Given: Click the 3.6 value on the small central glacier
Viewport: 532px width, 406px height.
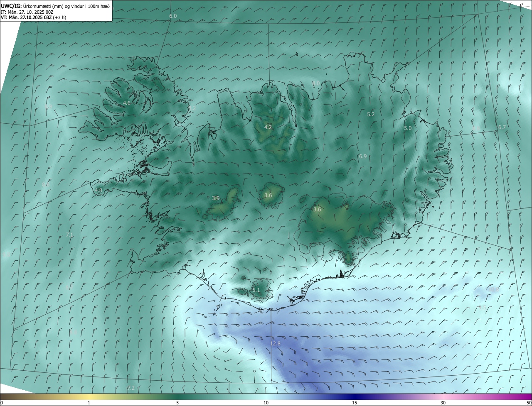Looking at the screenshot, I should tap(268, 195).
